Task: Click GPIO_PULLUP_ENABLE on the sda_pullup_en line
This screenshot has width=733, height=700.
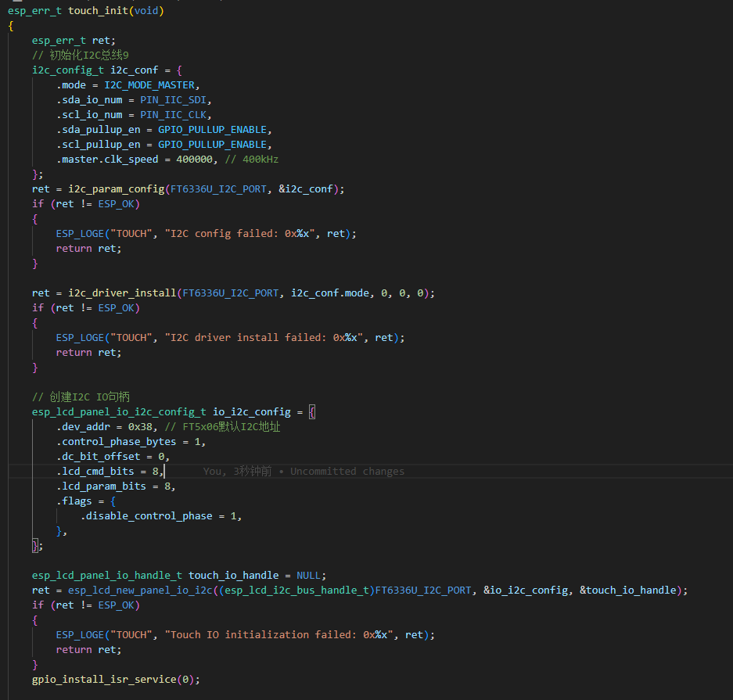Action: [212, 129]
